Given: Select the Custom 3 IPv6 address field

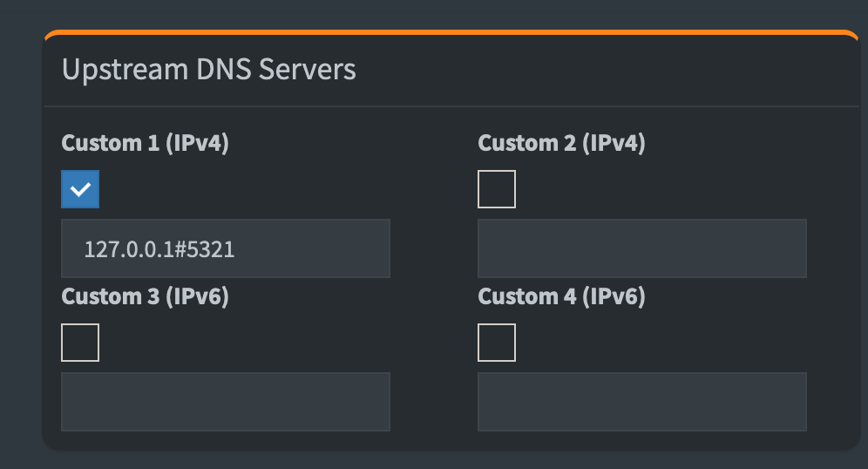Looking at the screenshot, I should (x=225, y=402).
